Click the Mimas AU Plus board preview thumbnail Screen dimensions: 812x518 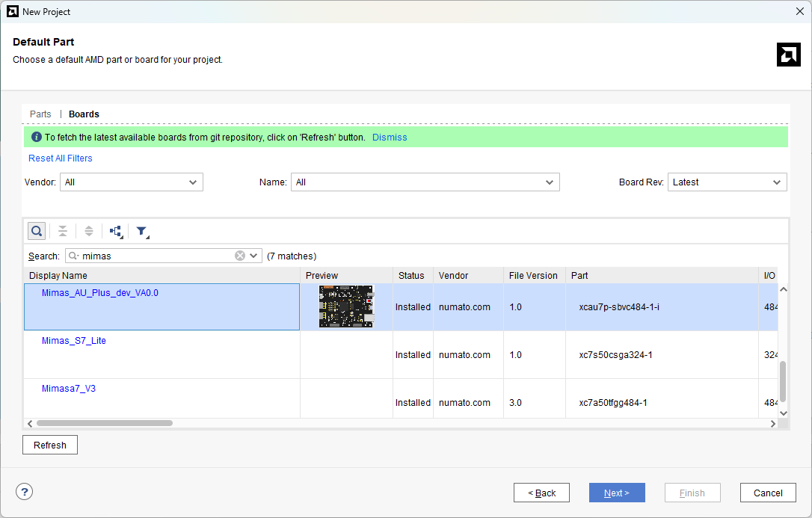tap(345, 306)
